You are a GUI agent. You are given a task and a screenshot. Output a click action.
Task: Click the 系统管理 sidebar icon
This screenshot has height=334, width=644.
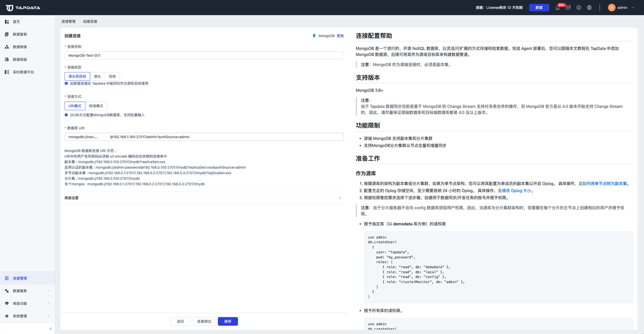7,316
